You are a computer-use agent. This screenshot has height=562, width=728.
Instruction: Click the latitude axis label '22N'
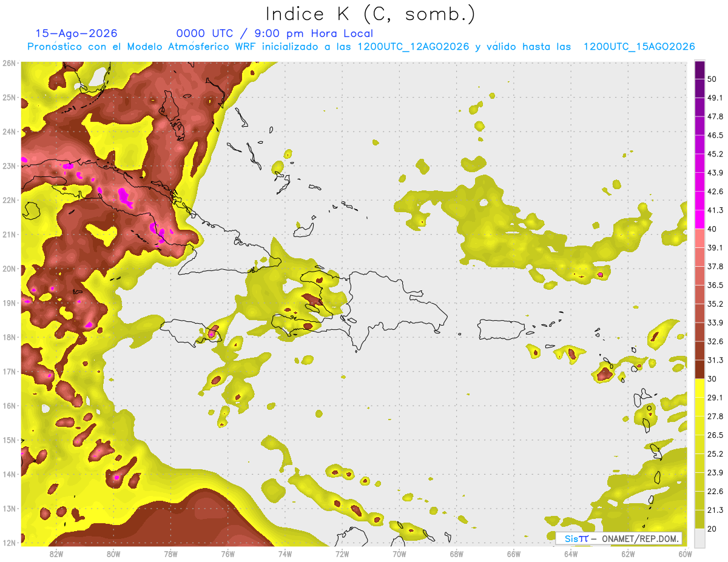click(x=9, y=200)
